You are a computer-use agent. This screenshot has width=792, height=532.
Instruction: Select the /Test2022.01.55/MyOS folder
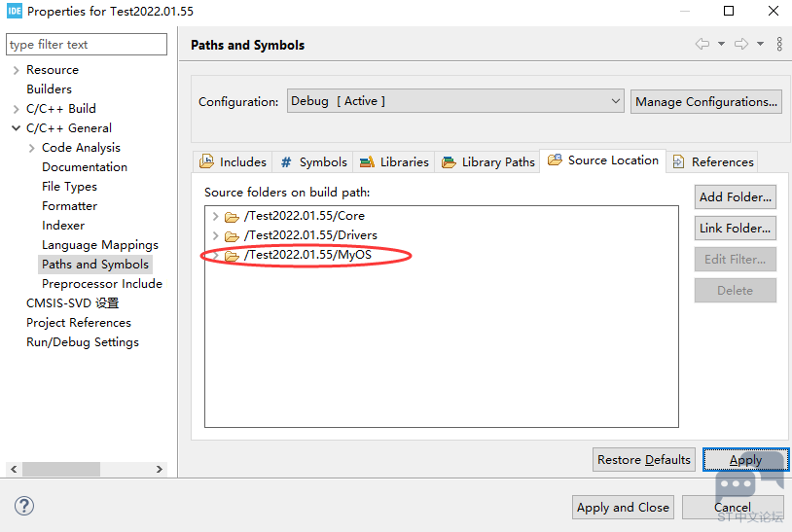[x=307, y=255]
